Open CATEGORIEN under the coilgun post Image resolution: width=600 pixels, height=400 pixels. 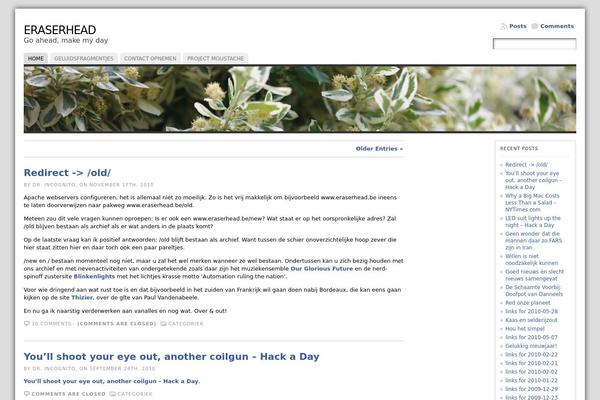(x=135, y=394)
